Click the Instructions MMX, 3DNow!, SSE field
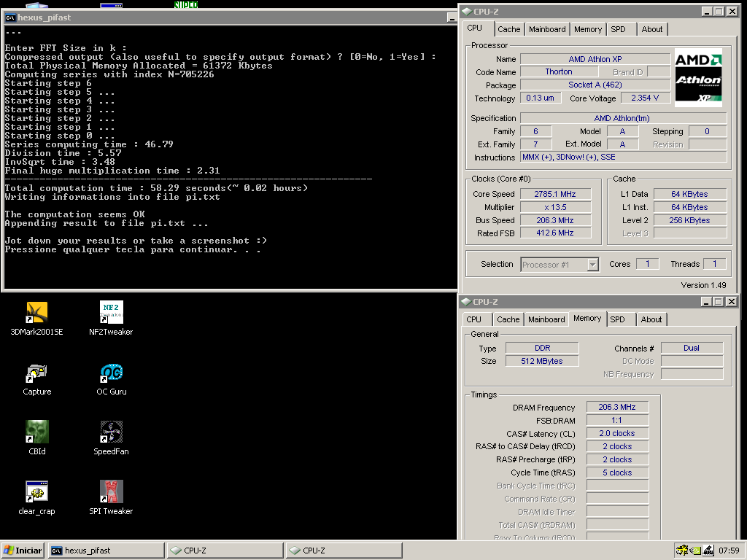747x560 pixels. coord(623,157)
